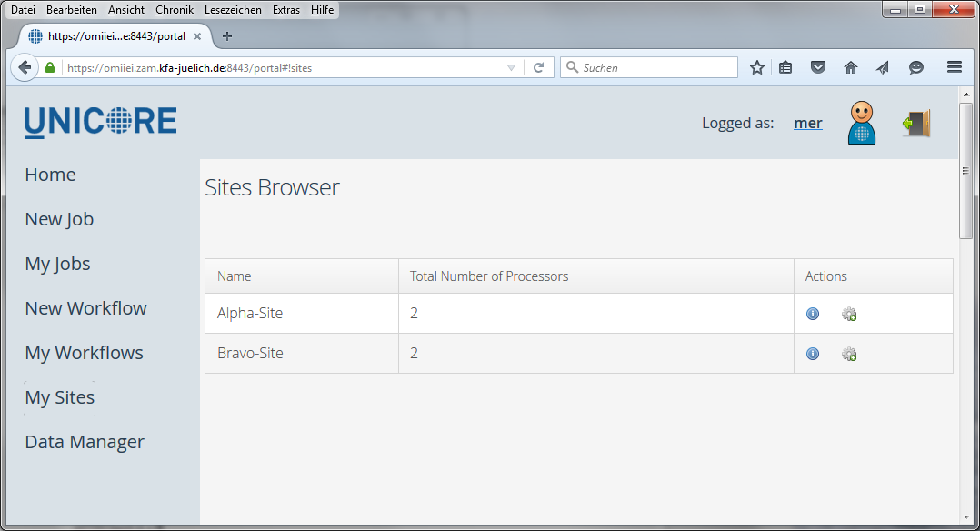Click the paper plane share icon

(883, 67)
